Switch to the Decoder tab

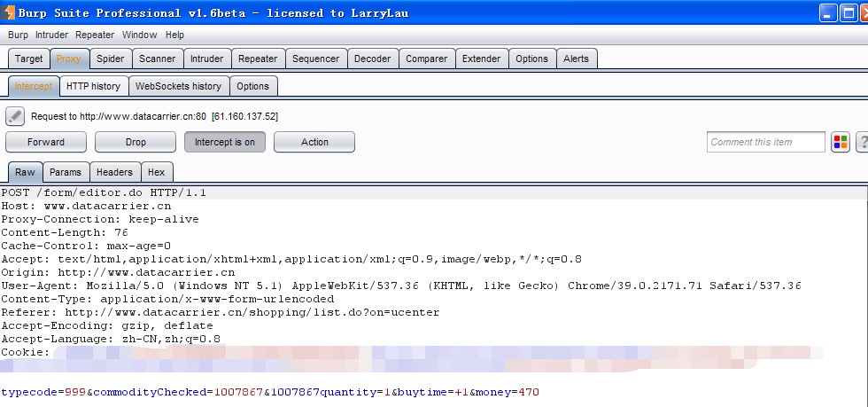pos(373,59)
